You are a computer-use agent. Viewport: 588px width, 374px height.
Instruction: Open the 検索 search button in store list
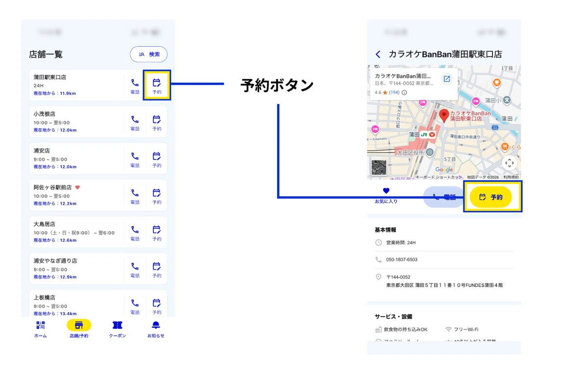[148, 54]
